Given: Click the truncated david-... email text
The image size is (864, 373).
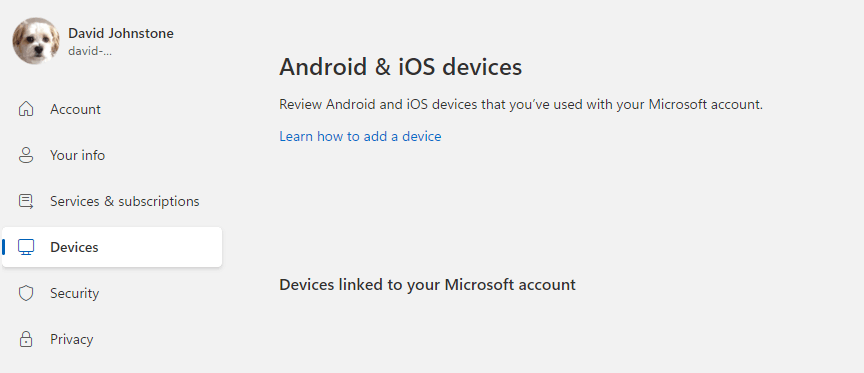Looking at the screenshot, I should tap(90, 51).
